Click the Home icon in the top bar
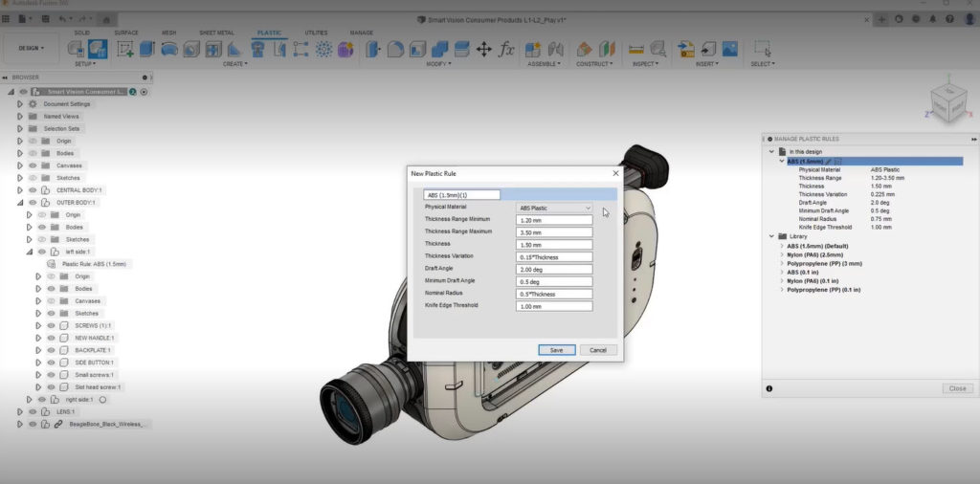The height and width of the screenshot is (484, 980). click(x=107, y=19)
